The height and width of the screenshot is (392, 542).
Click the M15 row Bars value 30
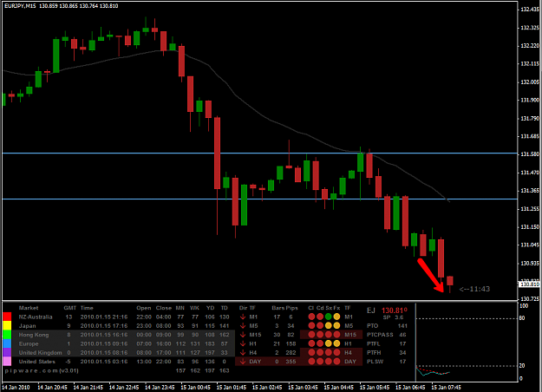(x=277, y=335)
